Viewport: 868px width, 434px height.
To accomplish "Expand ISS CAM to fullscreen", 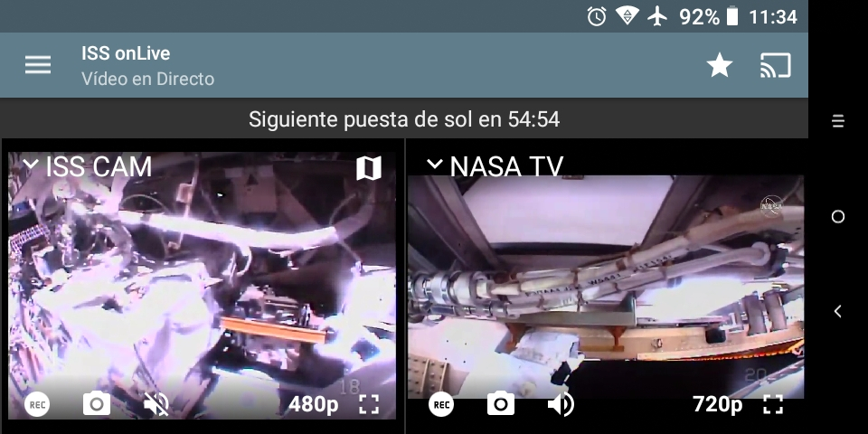I will click(x=369, y=405).
